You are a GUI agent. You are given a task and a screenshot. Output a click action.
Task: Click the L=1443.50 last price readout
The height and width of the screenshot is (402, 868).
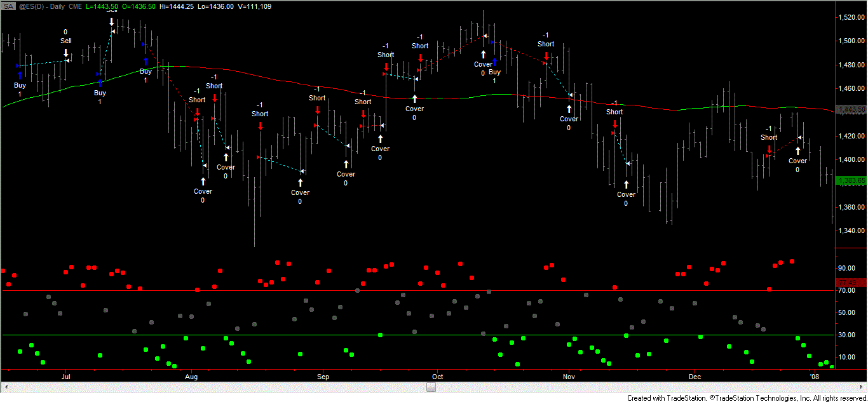coord(100,5)
